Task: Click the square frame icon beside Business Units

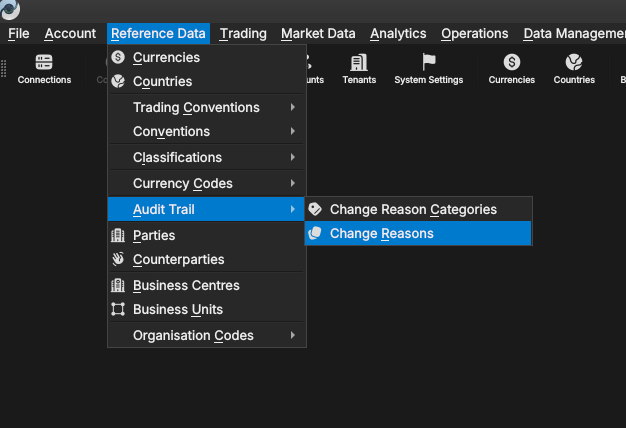Action: [x=118, y=309]
